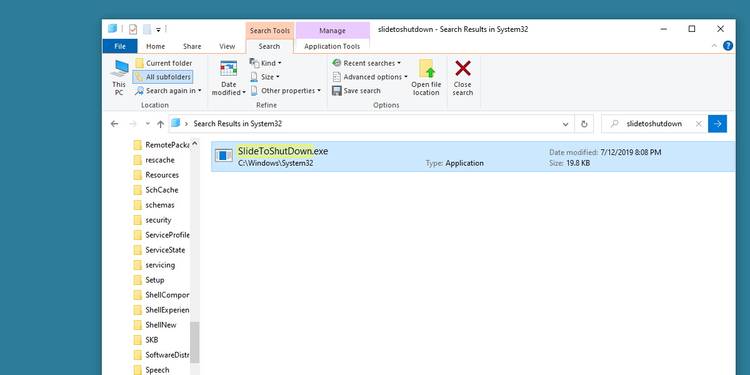Click the Save search disk icon
750x375 pixels.
coord(337,90)
